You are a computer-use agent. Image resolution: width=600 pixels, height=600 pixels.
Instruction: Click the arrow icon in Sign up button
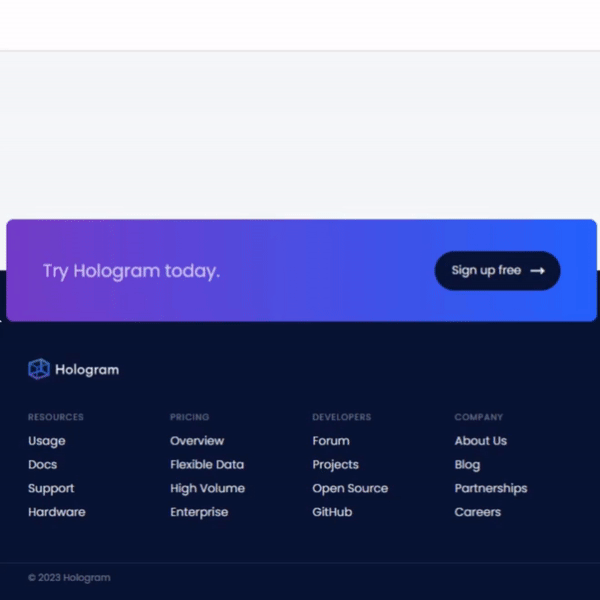[x=538, y=270]
